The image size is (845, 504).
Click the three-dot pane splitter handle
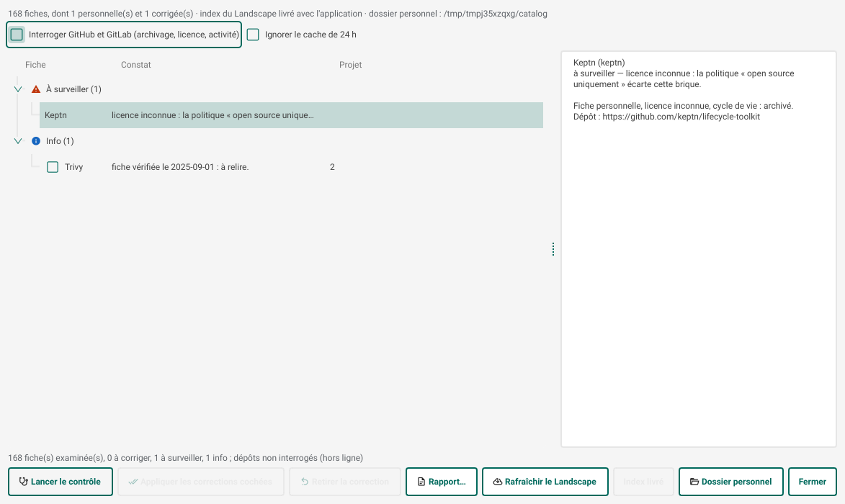tap(553, 249)
